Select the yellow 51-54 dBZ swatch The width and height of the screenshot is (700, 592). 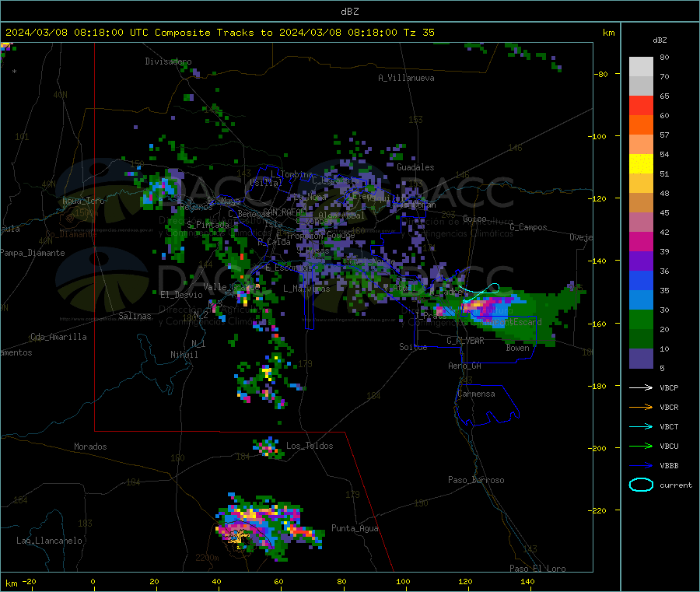641,164
